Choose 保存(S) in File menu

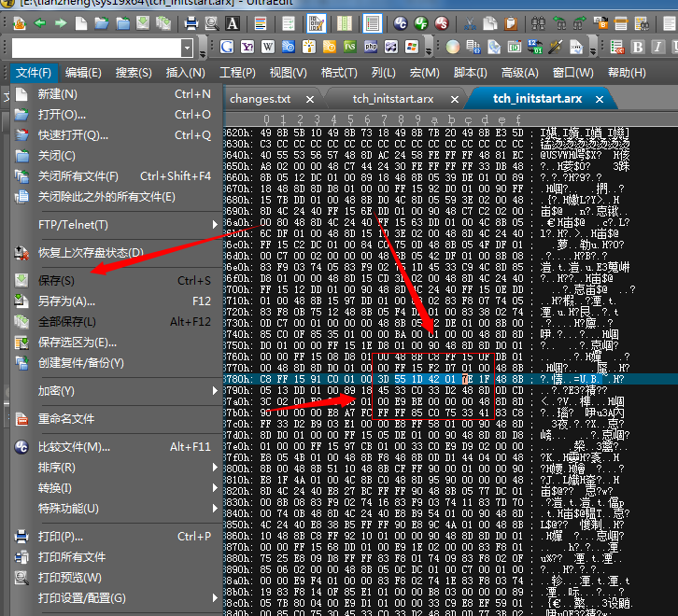pyautogui.click(x=117, y=281)
